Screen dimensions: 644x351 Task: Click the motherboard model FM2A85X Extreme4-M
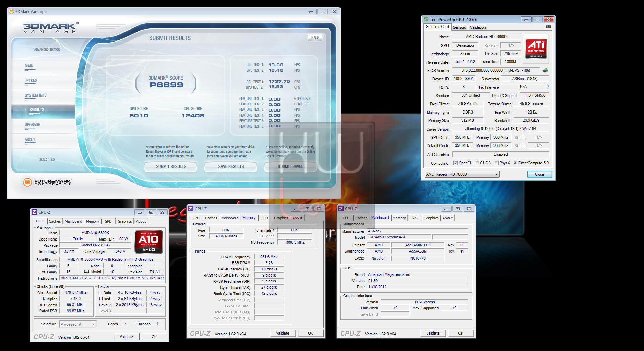399,237
